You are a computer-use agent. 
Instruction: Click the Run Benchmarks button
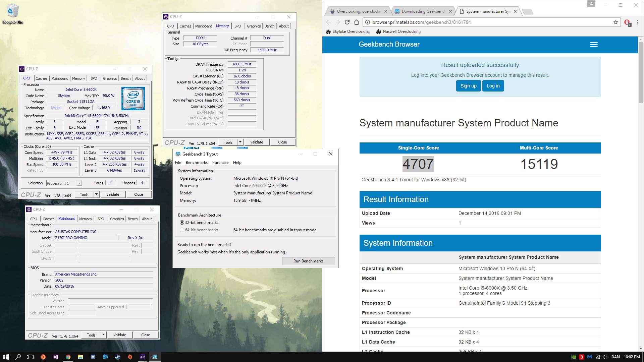click(308, 261)
